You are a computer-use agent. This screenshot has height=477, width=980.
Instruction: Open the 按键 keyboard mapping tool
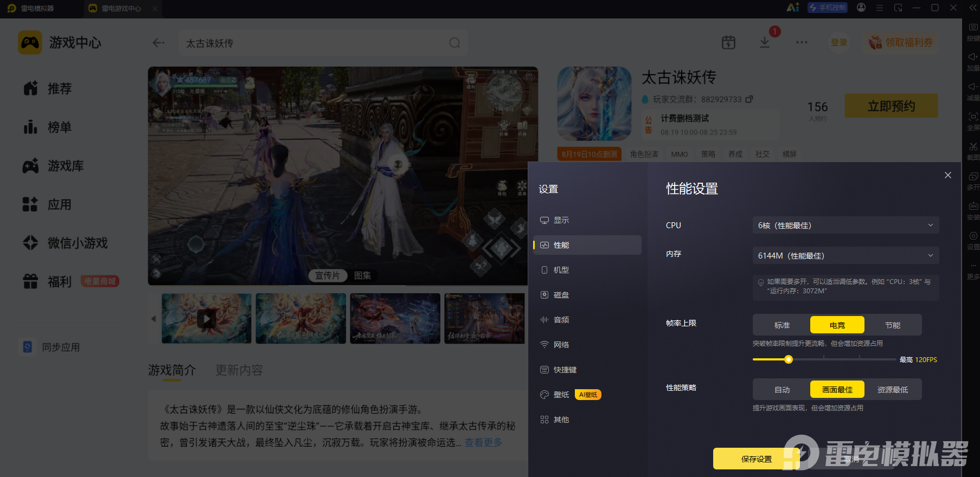click(973, 32)
